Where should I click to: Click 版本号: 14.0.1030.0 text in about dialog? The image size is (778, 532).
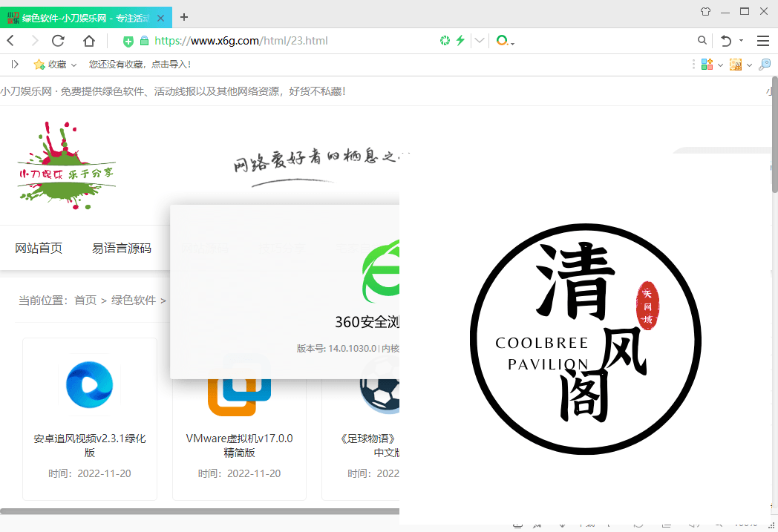coord(337,349)
